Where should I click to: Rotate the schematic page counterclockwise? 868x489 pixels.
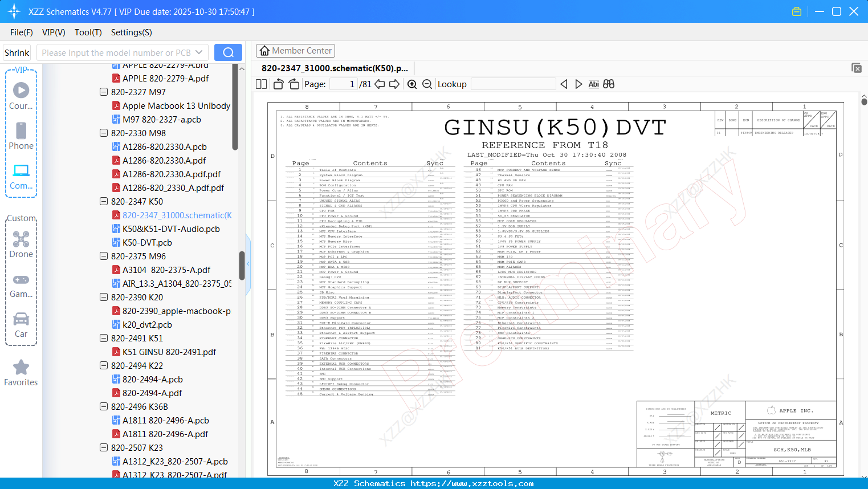tap(279, 84)
